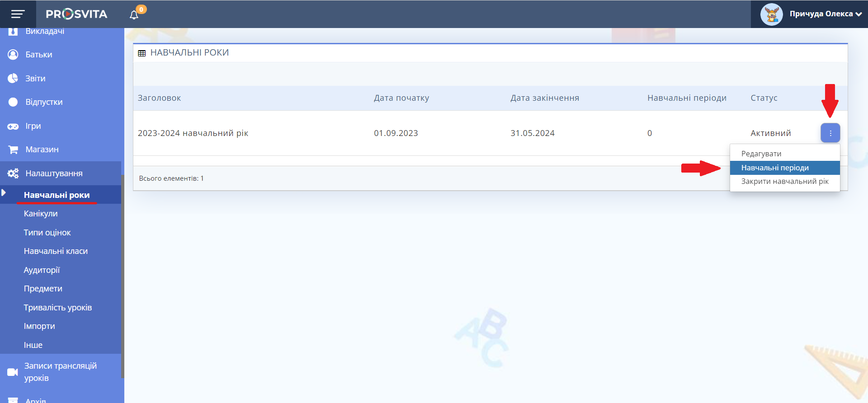This screenshot has width=868, height=403.
Task: Click the Налаштування gears icon
Action: point(13,173)
